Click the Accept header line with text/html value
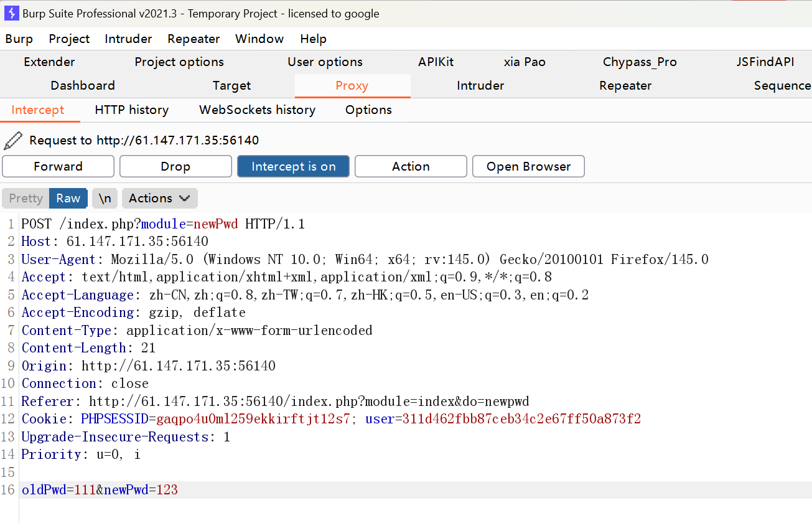 [286, 277]
